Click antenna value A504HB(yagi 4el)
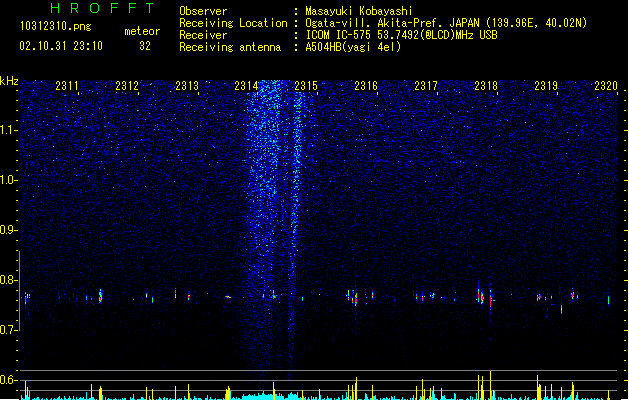The width and height of the screenshot is (629, 400). [x=353, y=47]
